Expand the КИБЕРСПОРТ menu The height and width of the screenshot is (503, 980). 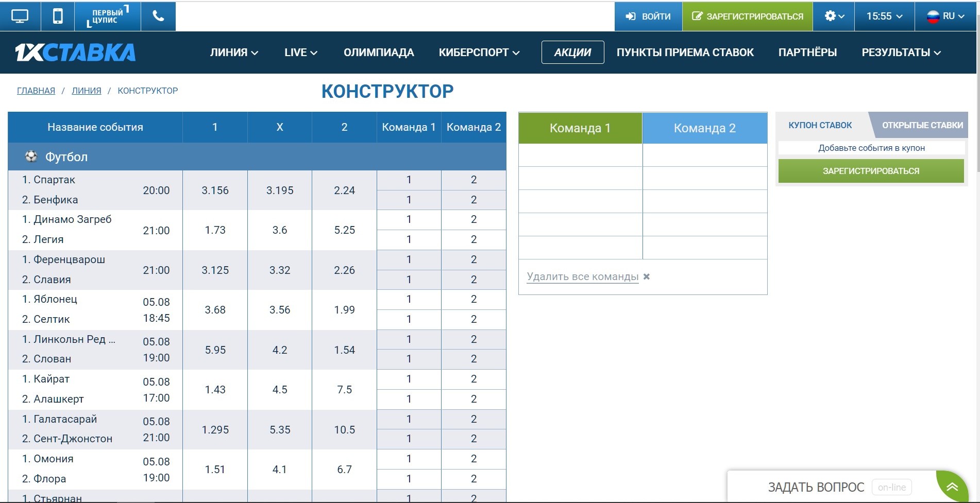click(479, 53)
